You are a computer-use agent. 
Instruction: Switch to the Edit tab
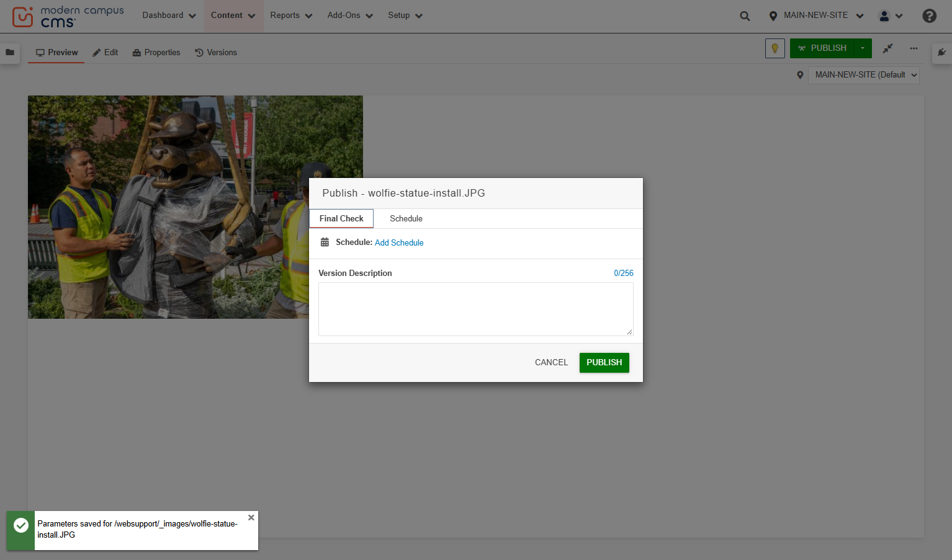click(105, 53)
